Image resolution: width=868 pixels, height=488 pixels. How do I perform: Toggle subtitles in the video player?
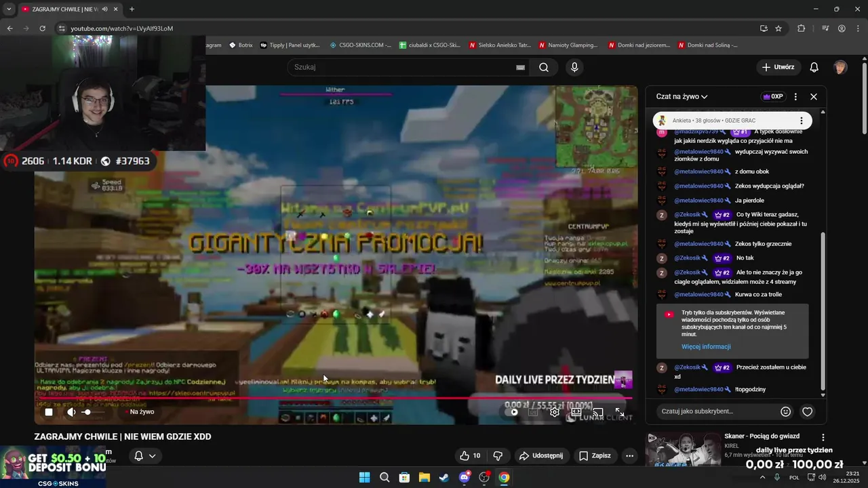533,411
